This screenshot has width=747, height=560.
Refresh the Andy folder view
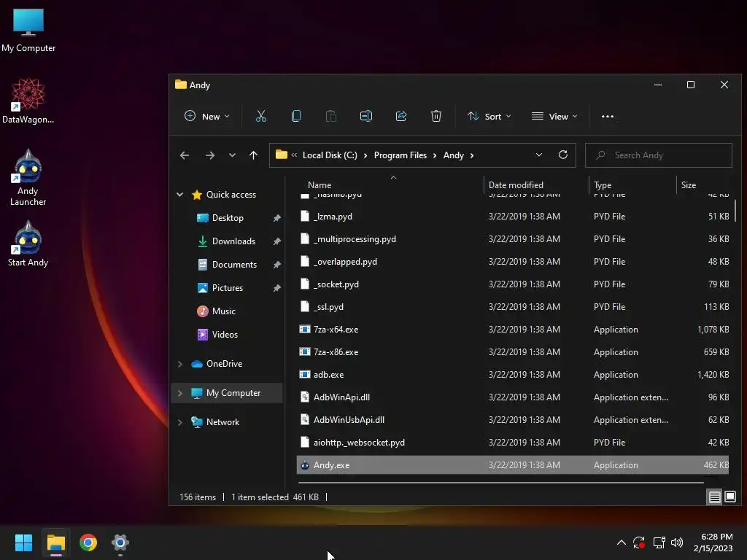[563, 155]
